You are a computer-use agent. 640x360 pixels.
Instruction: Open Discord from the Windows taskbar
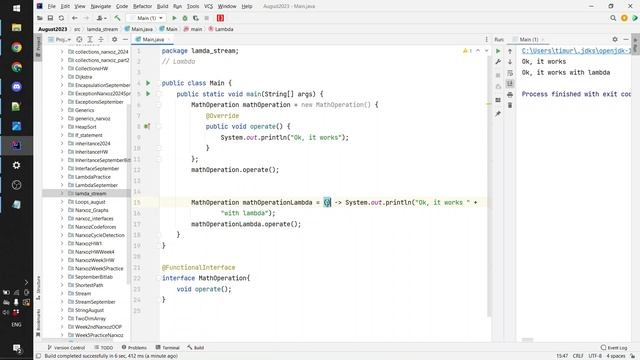tap(16, 87)
